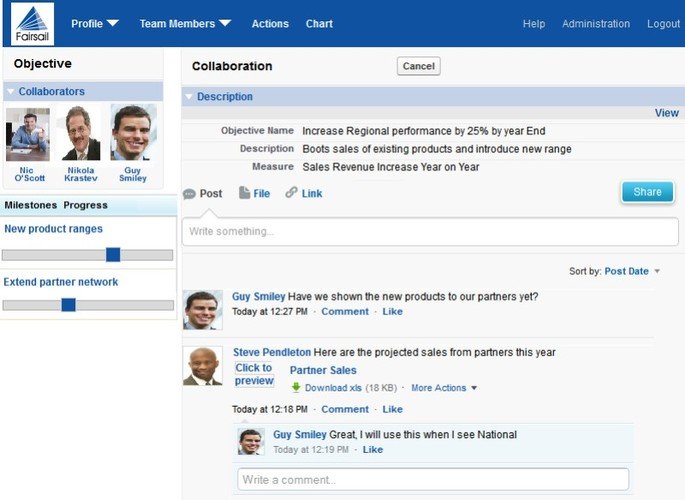Open the Actions menu item
The width and height of the screenshot is (685, 500).
click(x=270, y=24)
